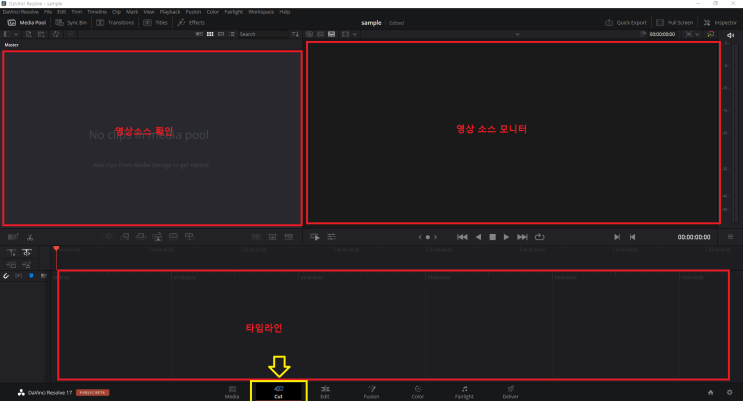
Task: Switch to the Color page tab
Action: coord(417,392)
